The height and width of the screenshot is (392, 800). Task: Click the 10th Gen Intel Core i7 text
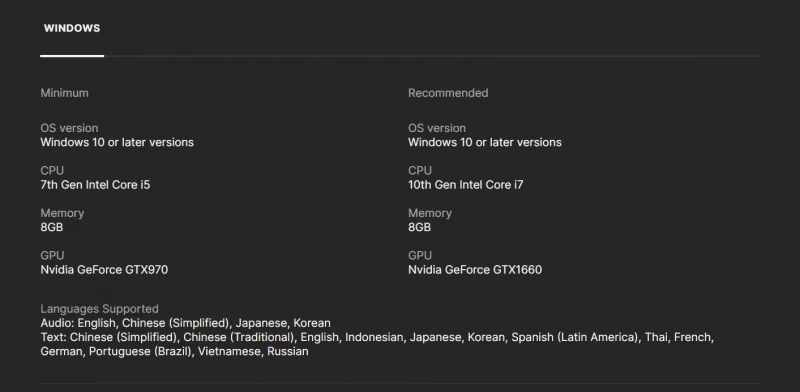coord(465,185)
